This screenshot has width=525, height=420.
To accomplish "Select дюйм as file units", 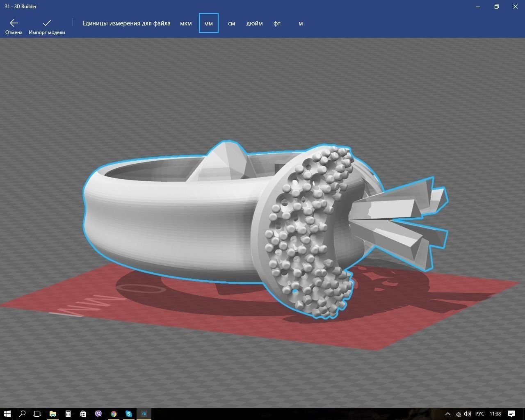I will (x=254, y=23).
